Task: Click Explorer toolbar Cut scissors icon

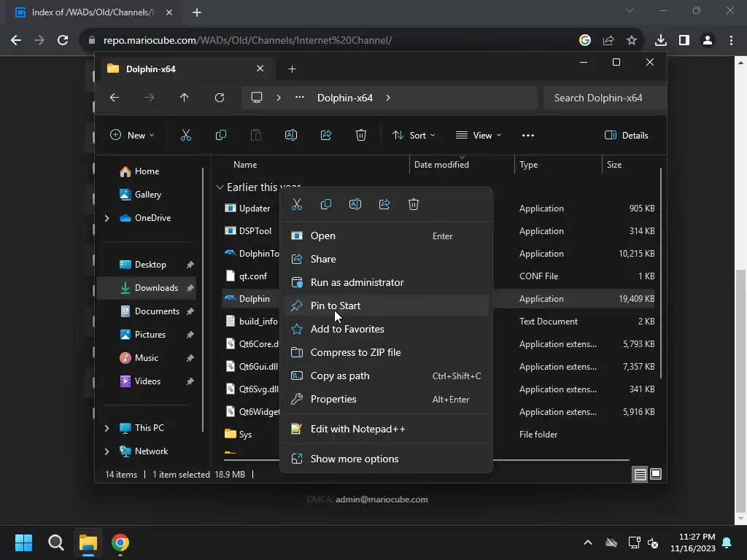Action: (x=186, y=135)
